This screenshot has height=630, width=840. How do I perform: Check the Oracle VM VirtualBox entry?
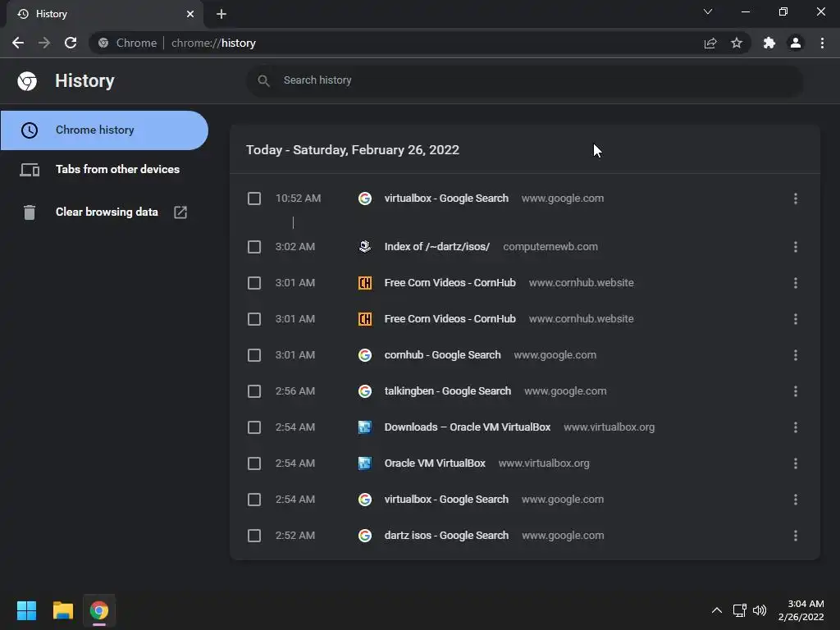point(254,463)
